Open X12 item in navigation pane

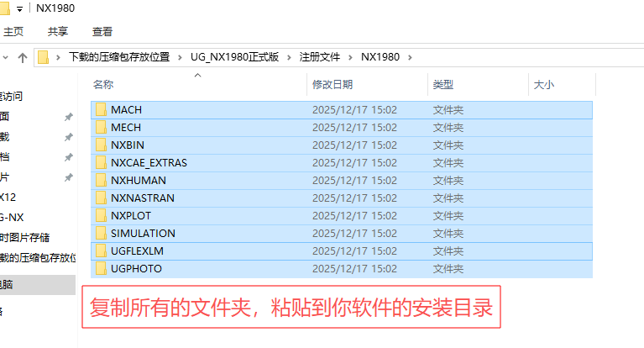point(8,197)
